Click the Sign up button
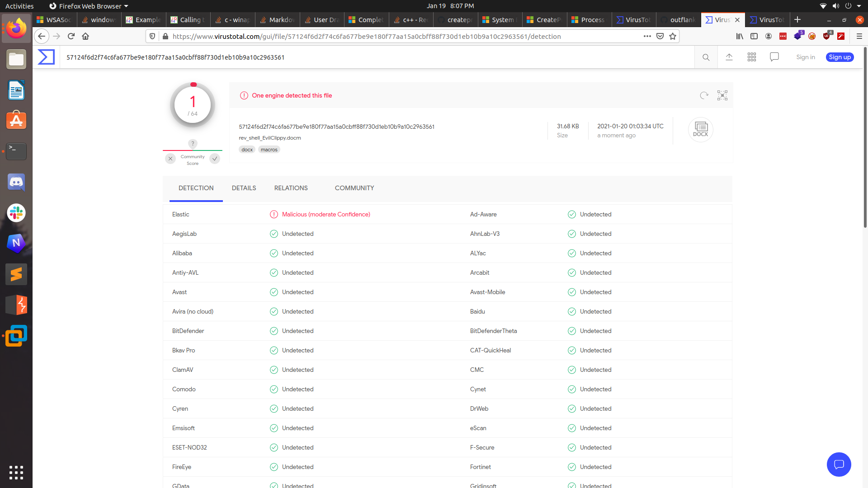Viewport: 868px width, 488px height. (840, 57)
